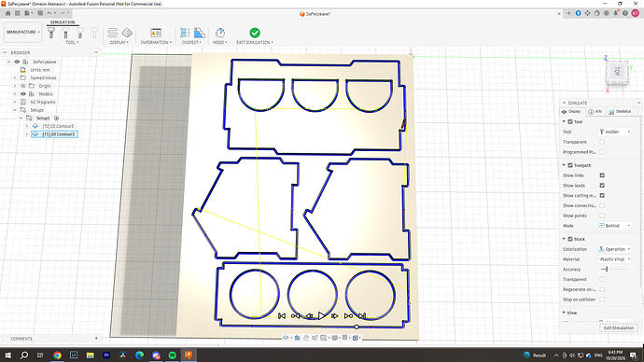
Task: Step forward in simulation
Action: point(335,315)
